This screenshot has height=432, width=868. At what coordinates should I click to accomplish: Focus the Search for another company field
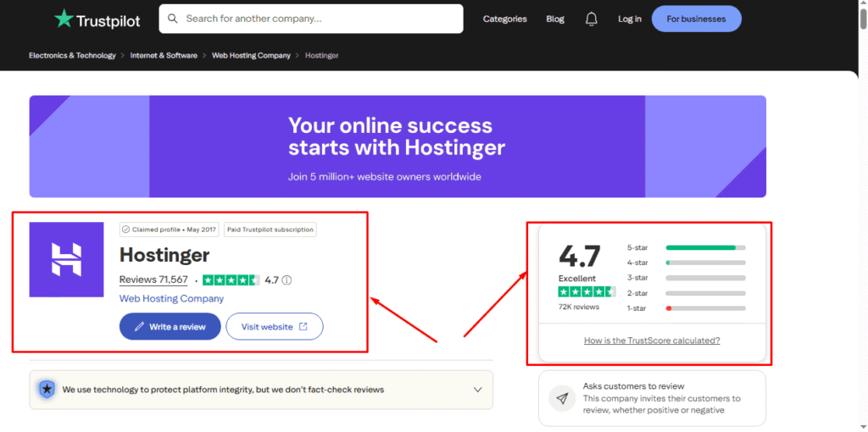[x=311, y=19]
